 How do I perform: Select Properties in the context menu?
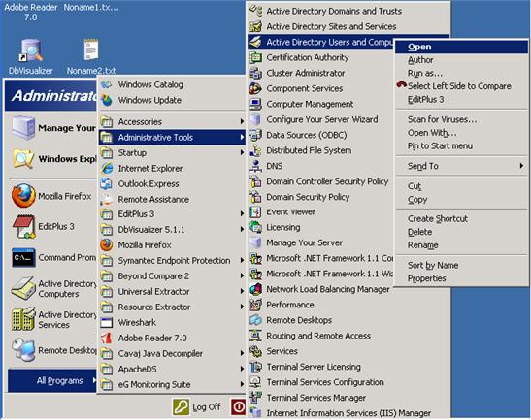click(461, 278)
